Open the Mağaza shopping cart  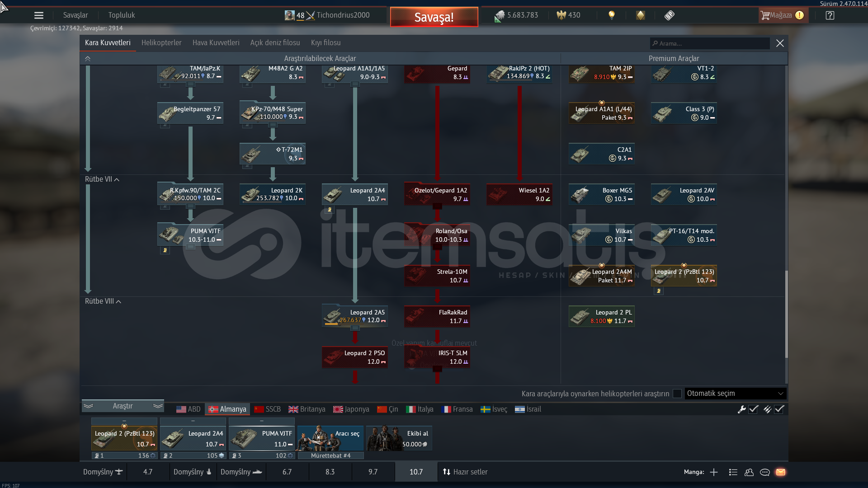click(x=783, y=15)
